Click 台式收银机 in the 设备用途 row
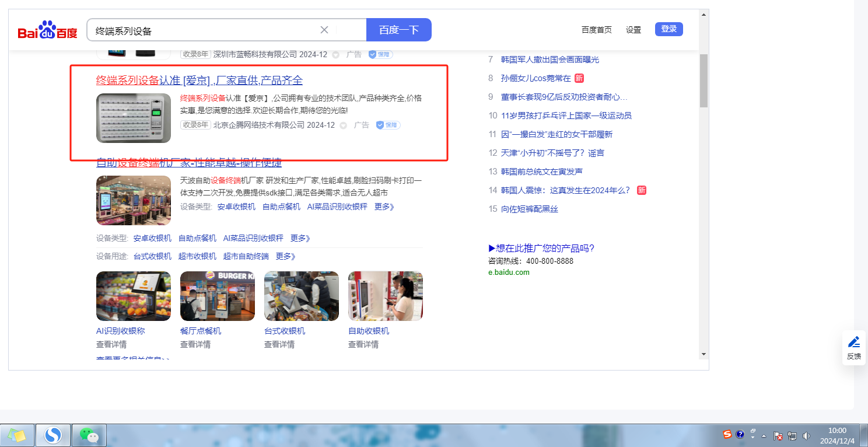Viewport: 868px width, 447px height. (152, 256)
